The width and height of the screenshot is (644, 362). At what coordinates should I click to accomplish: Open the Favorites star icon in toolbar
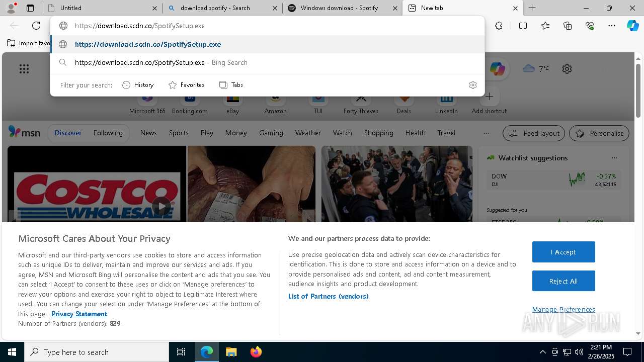click(x=545, y=26)
